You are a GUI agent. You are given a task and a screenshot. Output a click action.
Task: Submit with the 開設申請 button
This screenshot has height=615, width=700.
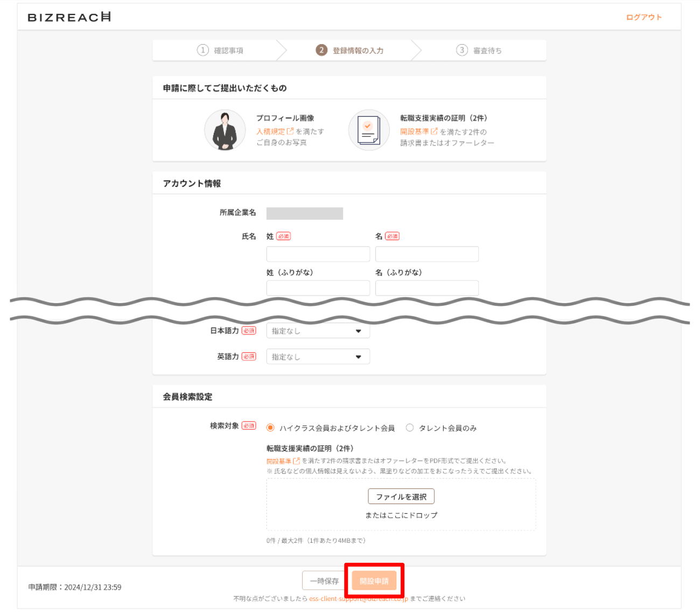pyautogui.click(x=374, y=581)
